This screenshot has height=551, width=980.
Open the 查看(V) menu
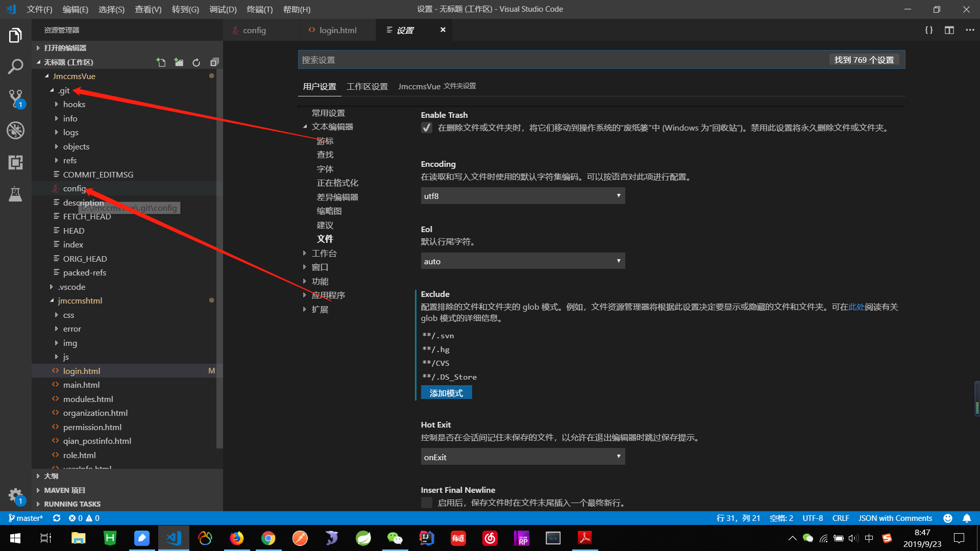pos(148,9)
